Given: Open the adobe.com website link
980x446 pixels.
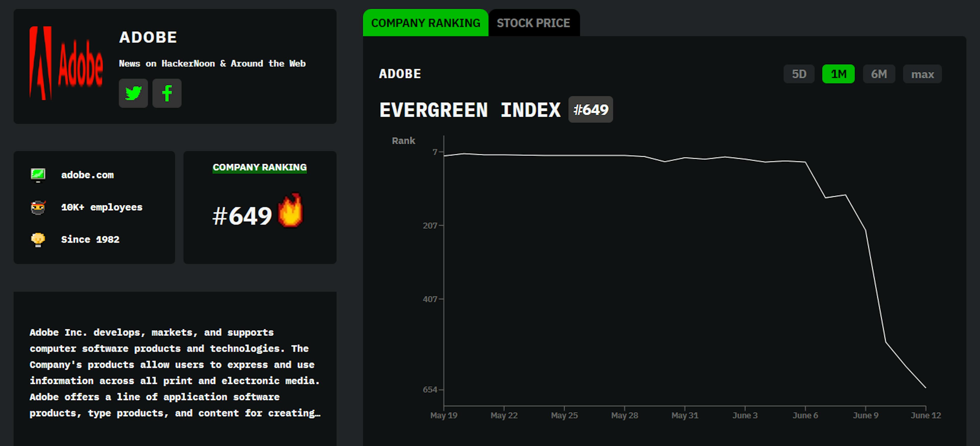Looking at the screenshot, I should coord(88,175).
